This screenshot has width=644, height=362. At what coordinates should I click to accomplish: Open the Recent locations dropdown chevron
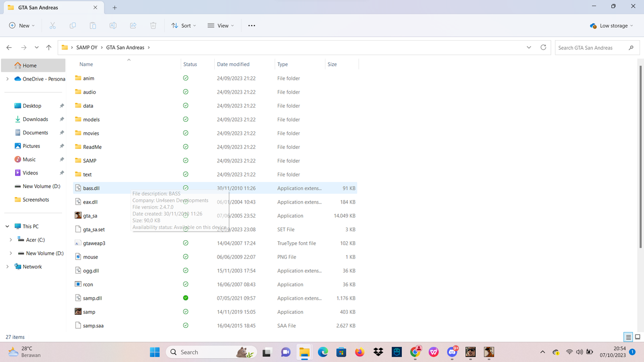[36, 47]
